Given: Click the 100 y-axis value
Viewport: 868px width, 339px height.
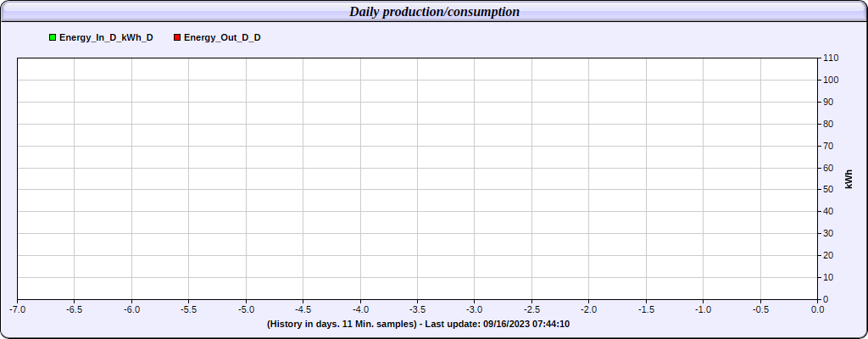Looking at the screenshot, I should (831, 81).
